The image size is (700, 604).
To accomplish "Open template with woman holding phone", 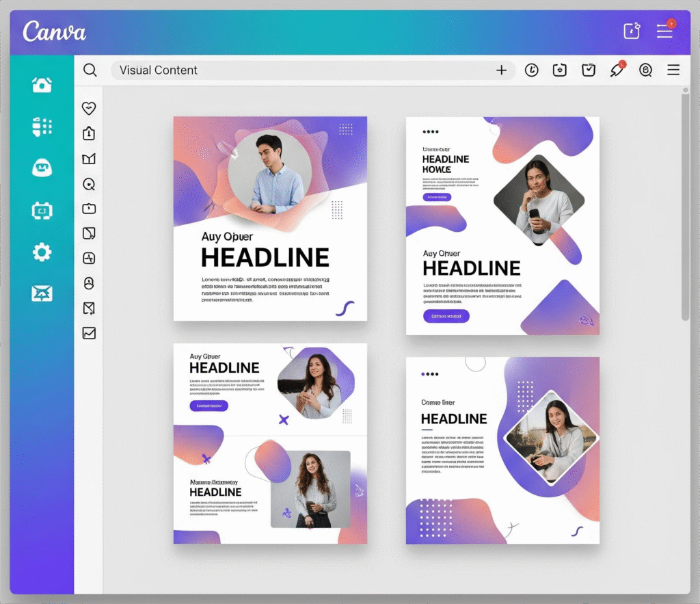I will pos(502,226).
